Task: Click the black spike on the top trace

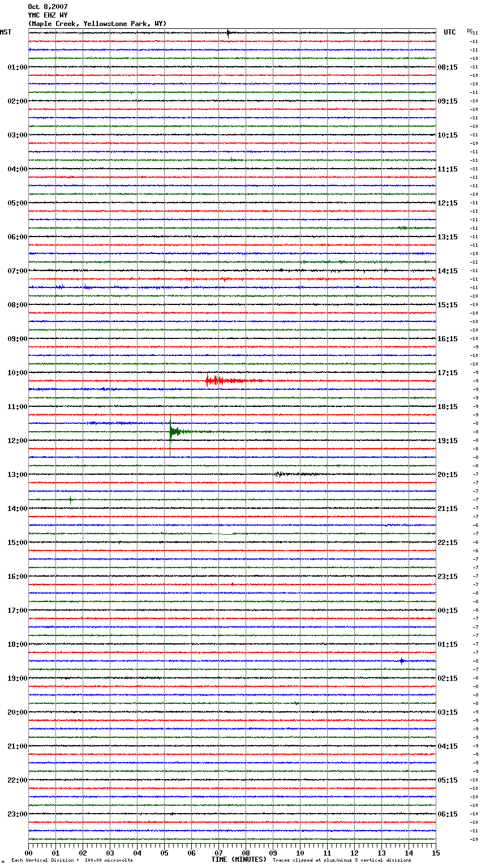Action: pyautogui.click(x=228, y=33)
